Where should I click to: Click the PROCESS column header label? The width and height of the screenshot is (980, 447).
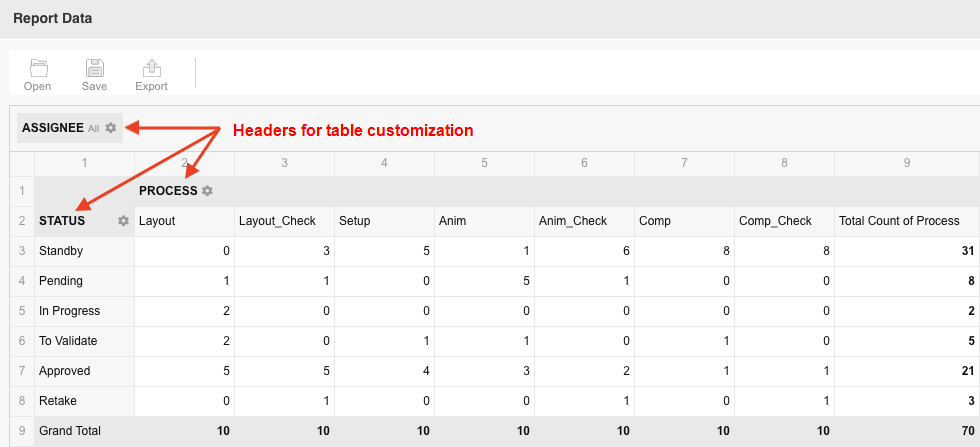point(168,191)
